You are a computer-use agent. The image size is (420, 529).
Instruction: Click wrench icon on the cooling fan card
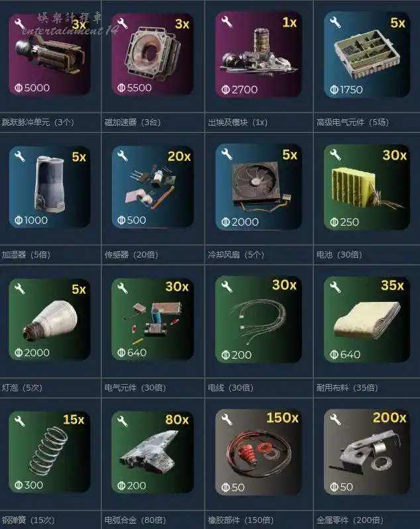(x=227, y=154)
